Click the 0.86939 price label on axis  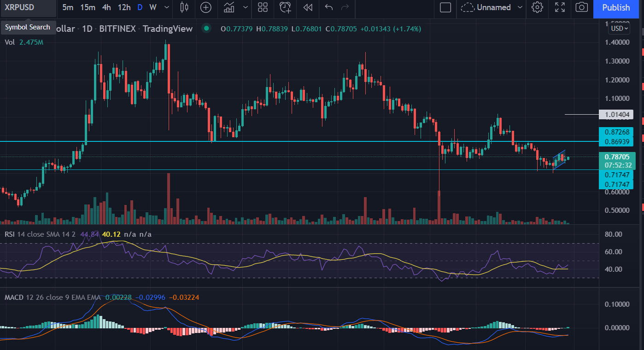coord(616,141)
